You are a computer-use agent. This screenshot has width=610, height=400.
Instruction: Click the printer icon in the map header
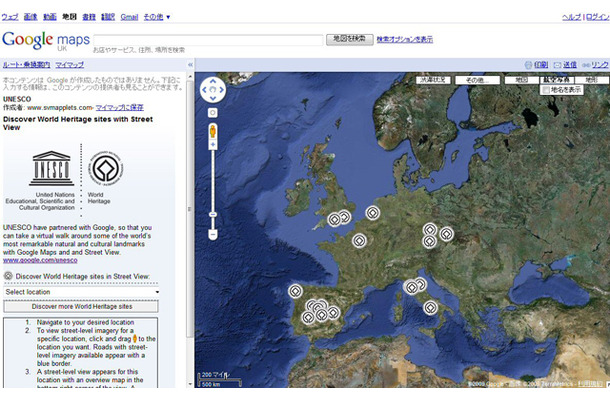point(528,65)
